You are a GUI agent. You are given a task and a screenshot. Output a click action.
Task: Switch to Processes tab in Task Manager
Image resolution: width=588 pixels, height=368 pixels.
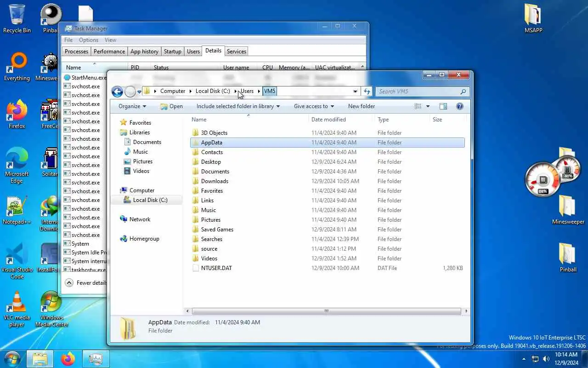[x=76, y=52]
